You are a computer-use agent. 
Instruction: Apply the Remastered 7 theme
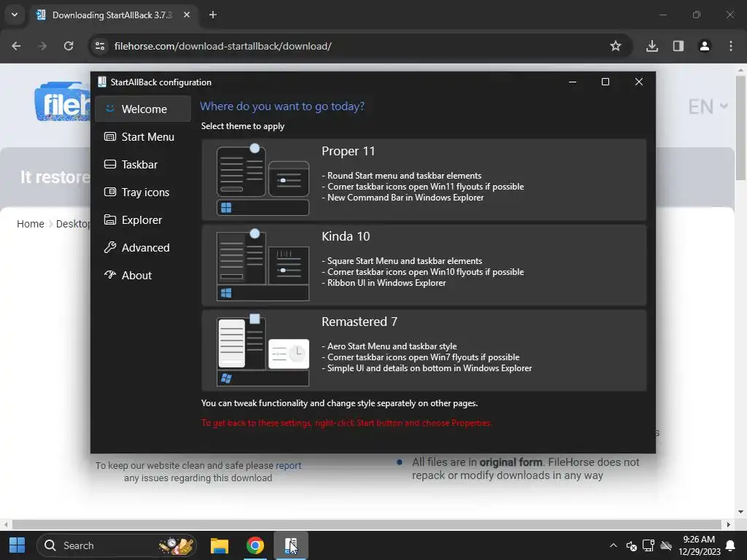pyautogui.click(x=424, y=351)
